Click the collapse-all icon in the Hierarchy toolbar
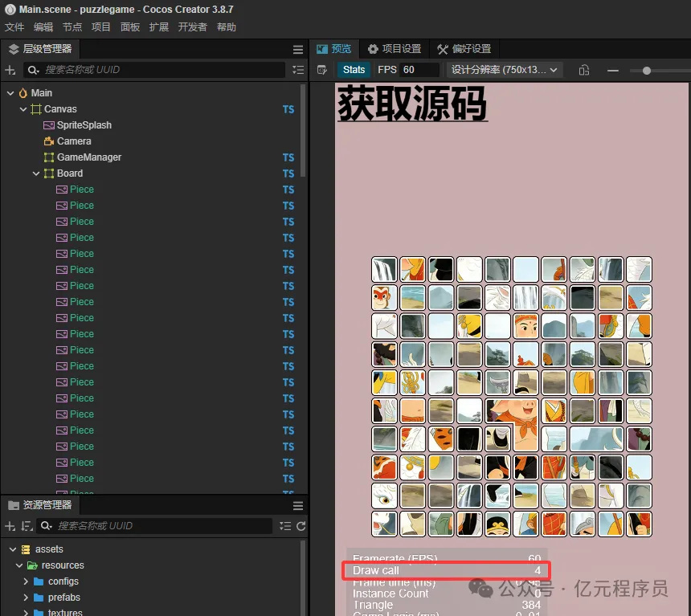 click(x=298, y=71)
